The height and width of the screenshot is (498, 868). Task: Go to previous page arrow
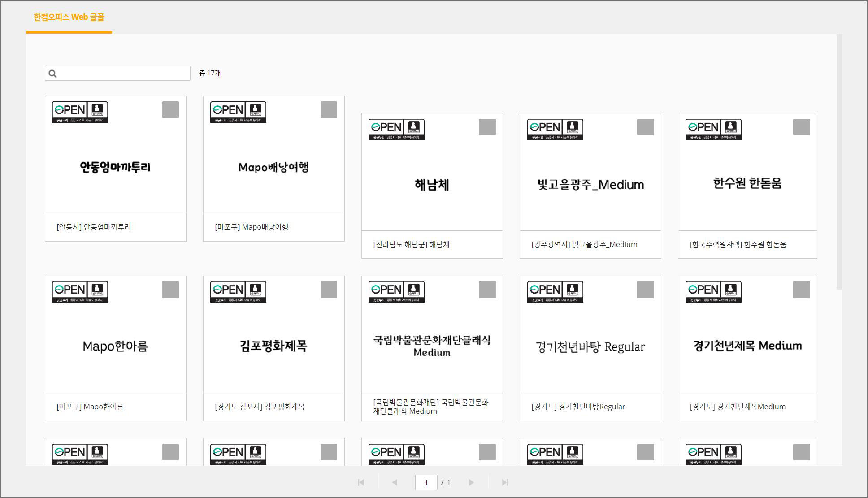pos(395,482)
